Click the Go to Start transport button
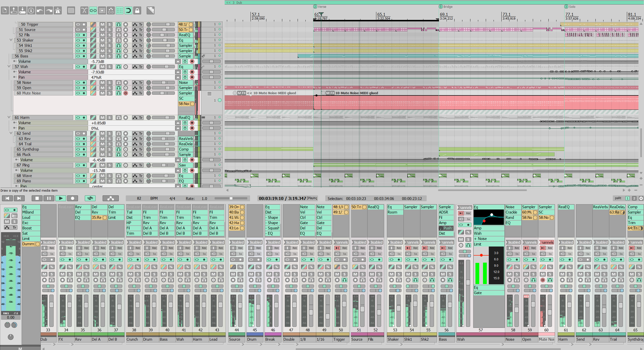 (x=7, y=198)
